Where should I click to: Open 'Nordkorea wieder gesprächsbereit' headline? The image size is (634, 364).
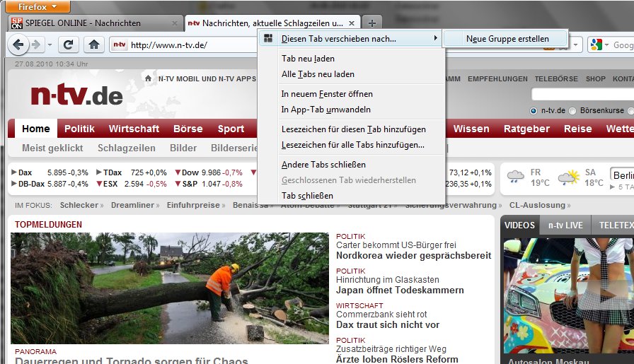tap(413, 256)
